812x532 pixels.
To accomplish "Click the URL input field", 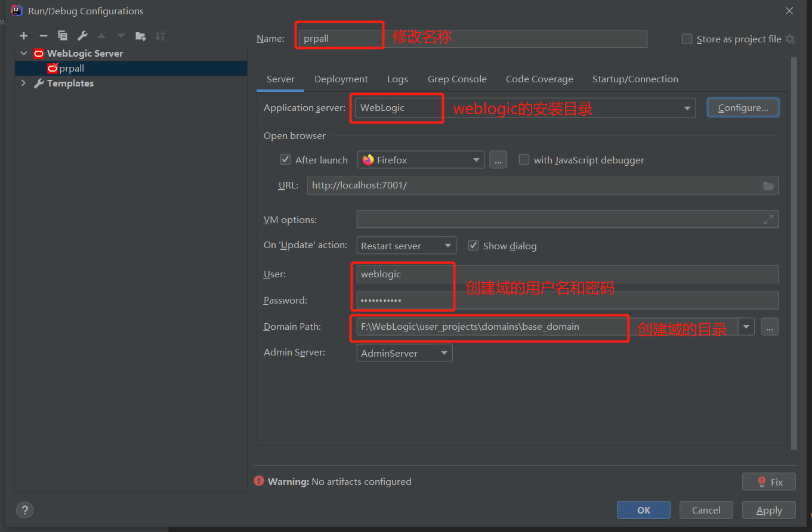I will (x=543, y=185).
